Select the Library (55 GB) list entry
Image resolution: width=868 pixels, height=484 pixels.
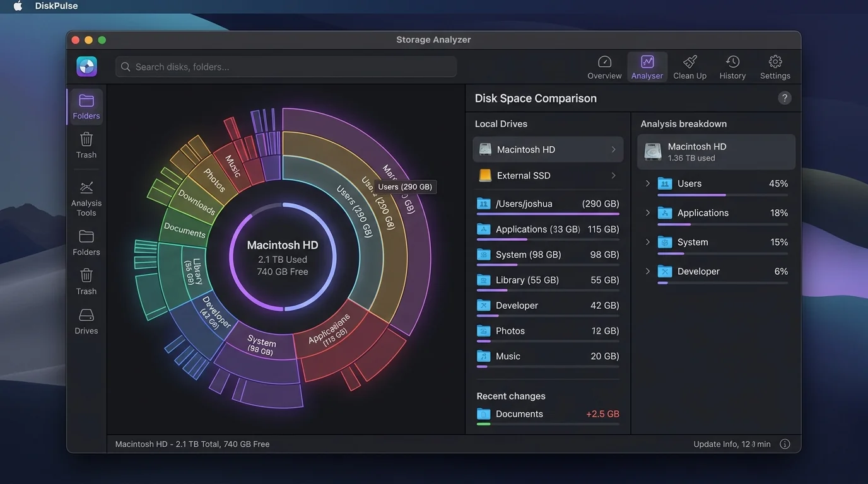(x=548, y=281)
